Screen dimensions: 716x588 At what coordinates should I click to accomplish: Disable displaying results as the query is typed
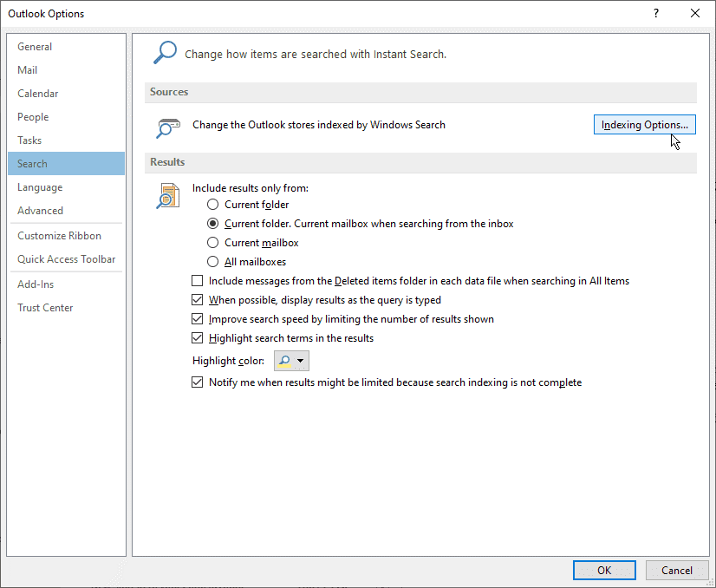[x=197, y=299]
